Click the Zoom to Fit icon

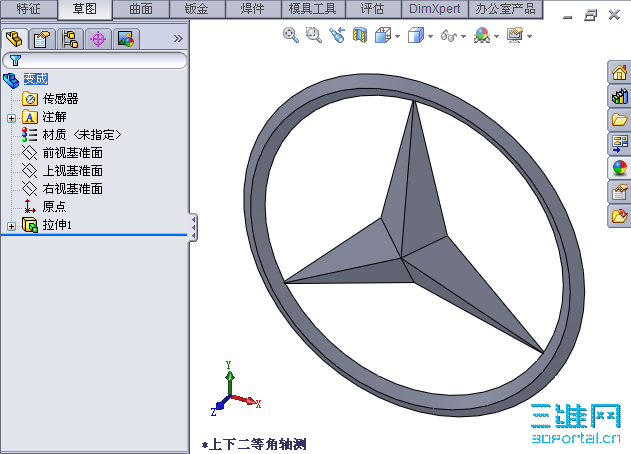(x=291, y=35)
